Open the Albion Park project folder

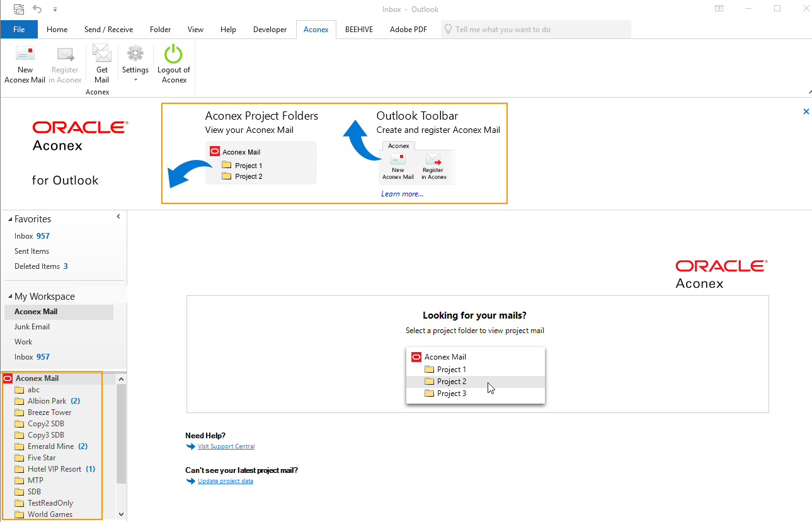tap(47, 401)
